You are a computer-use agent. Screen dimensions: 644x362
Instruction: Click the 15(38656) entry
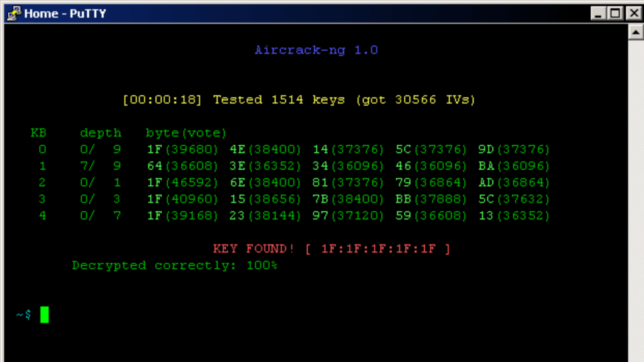[x=265, y=199]
